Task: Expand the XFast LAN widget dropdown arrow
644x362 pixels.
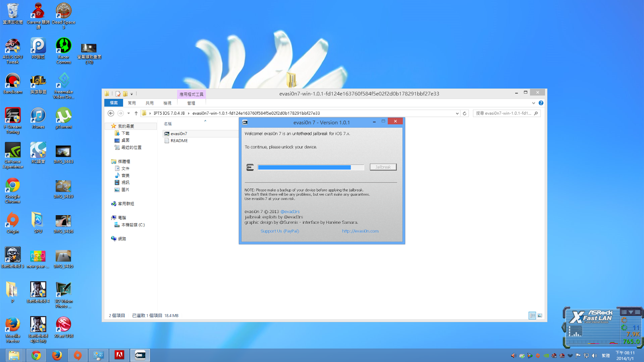Action: (x=631, y=312)
